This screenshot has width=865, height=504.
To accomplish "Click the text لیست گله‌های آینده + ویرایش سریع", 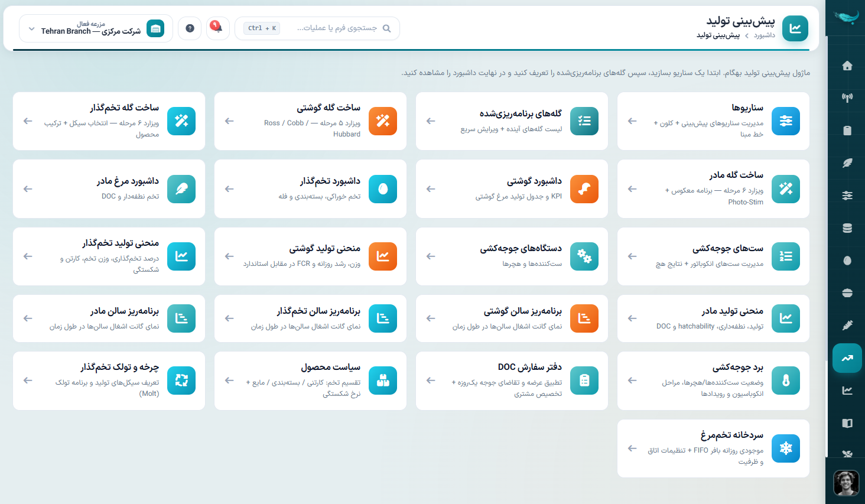I will 511,129.
